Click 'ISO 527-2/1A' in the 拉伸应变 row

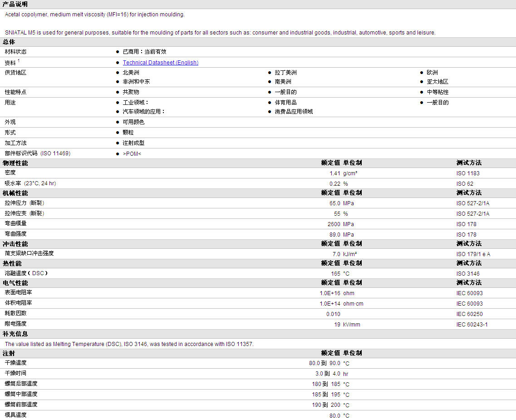(473, 214)
